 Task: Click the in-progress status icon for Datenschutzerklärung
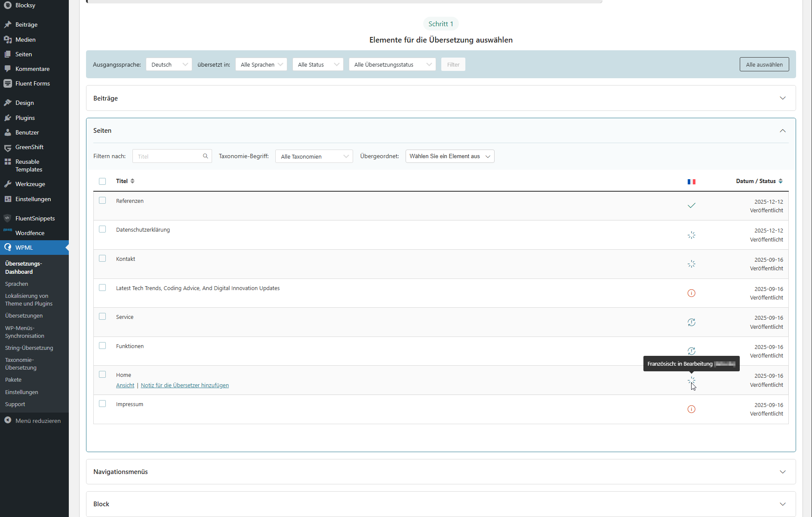coord(691,235)
